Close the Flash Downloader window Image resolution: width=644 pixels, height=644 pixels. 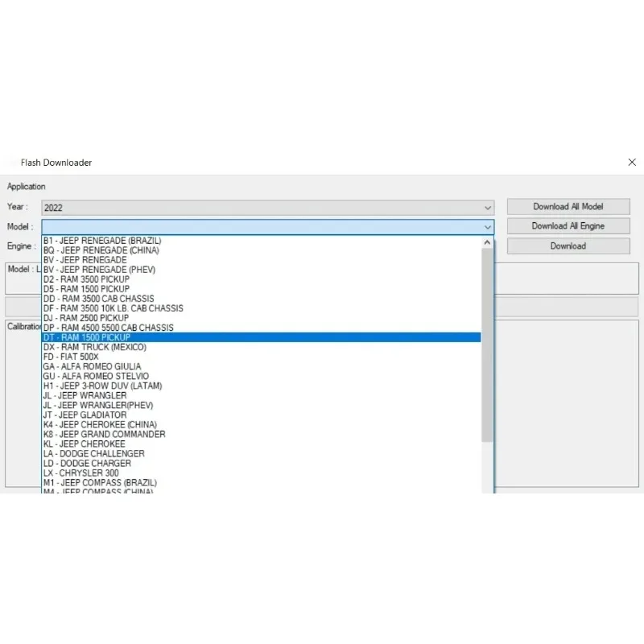(632, 163)
